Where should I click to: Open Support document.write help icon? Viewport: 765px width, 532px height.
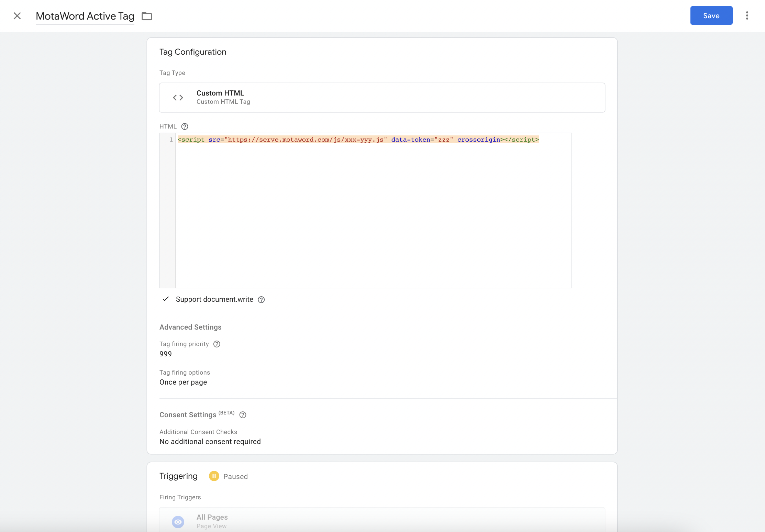[x=261, y=300]
